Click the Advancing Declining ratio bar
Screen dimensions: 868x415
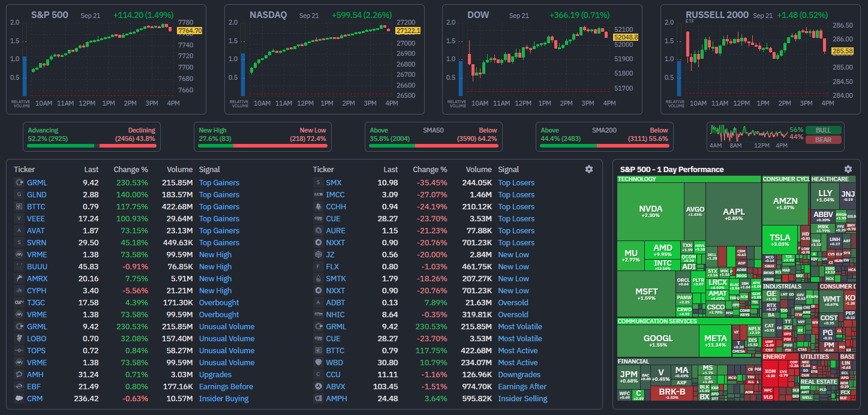(x=91, y=145)
